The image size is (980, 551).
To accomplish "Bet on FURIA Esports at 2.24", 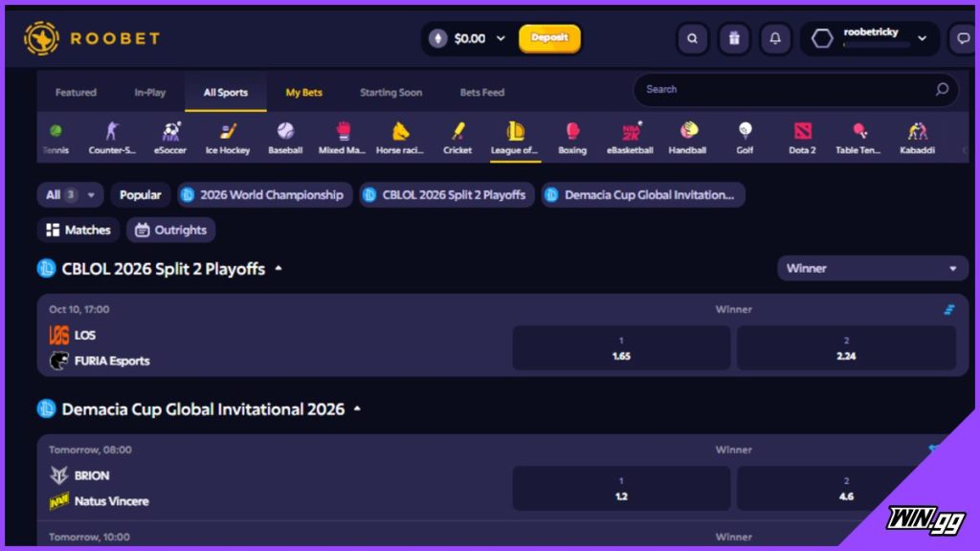I will [x=846, y=348].
